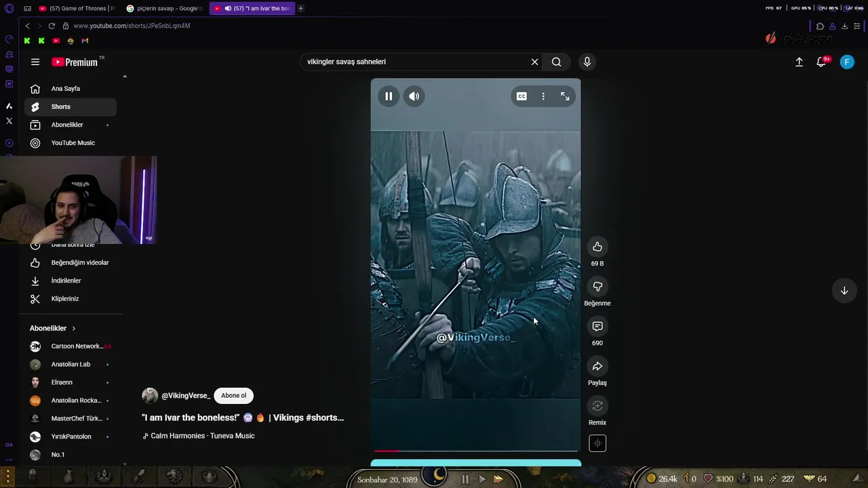Open No.1 channel
Viewport: 868px width, 488px height.
71,455
